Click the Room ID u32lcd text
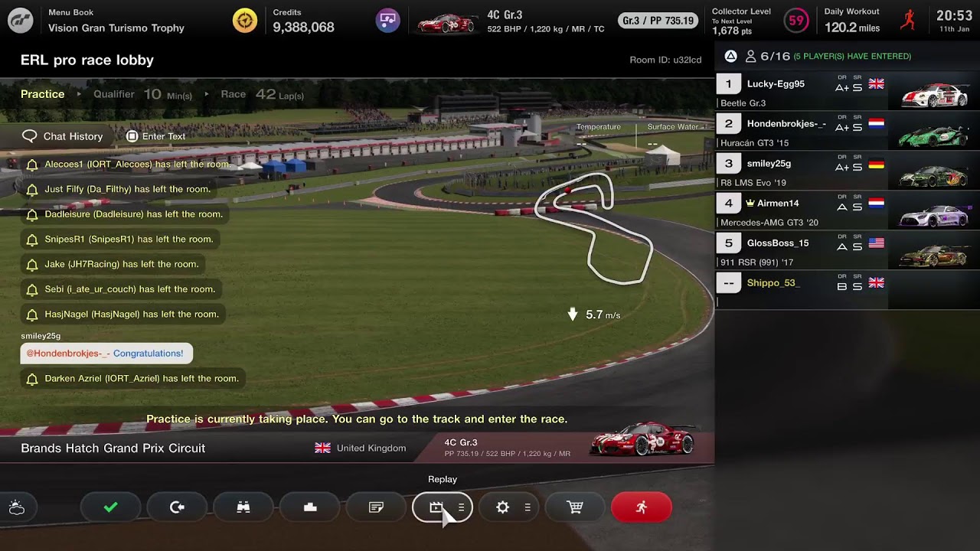 tap(665, 60)
